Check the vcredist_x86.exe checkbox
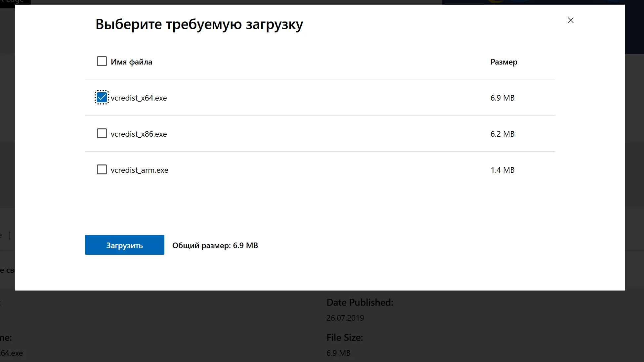Screen dimensions: 644x362 tap(102, 133)
